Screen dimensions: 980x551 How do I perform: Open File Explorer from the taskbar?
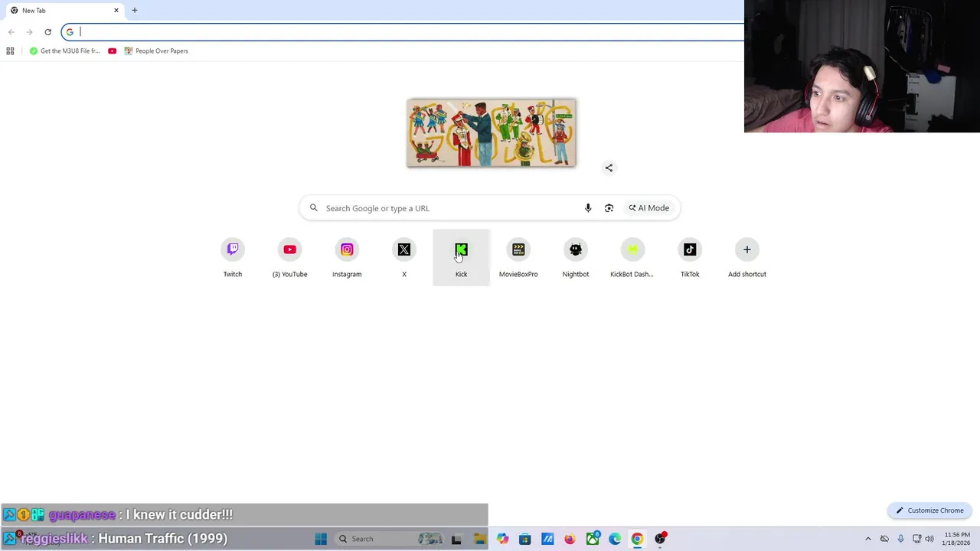(x=479, y=539)
